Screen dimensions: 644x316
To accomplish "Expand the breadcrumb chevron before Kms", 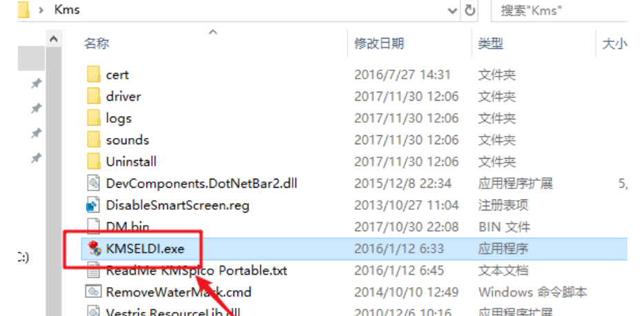I will (41, 10).
